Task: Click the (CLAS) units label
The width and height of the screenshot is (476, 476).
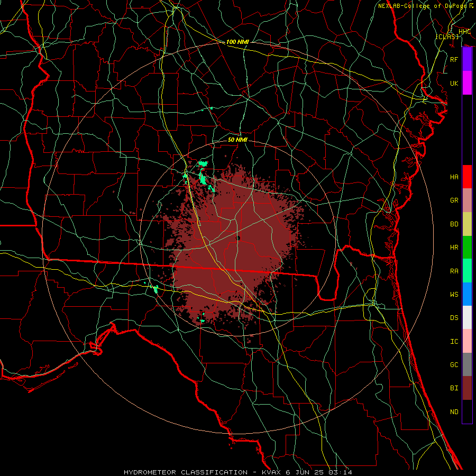Action: 447,36
